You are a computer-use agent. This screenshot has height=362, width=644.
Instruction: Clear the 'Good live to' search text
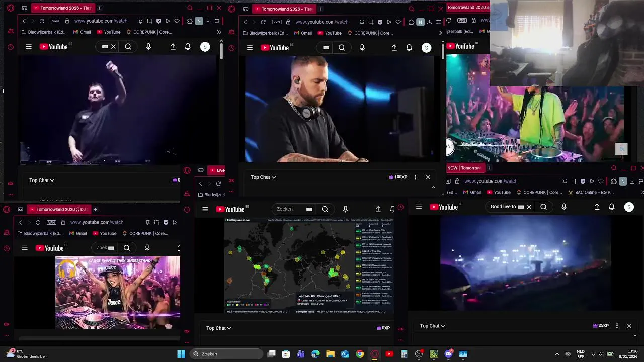click(529, 207)
